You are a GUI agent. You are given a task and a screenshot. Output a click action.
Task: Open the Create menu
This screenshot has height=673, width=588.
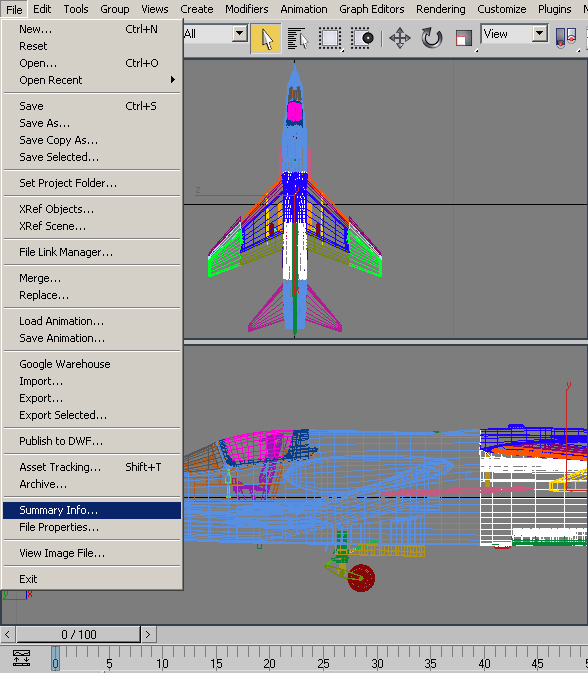197,9
